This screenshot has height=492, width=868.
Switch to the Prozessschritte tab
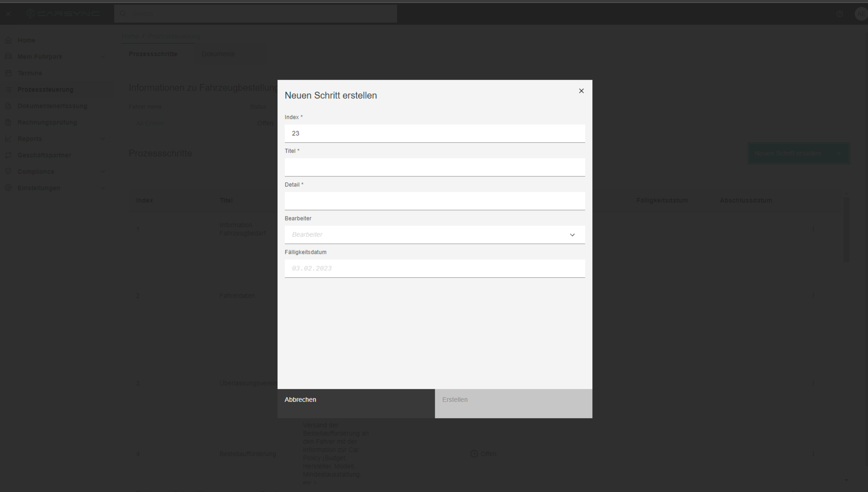pos(153,54)
